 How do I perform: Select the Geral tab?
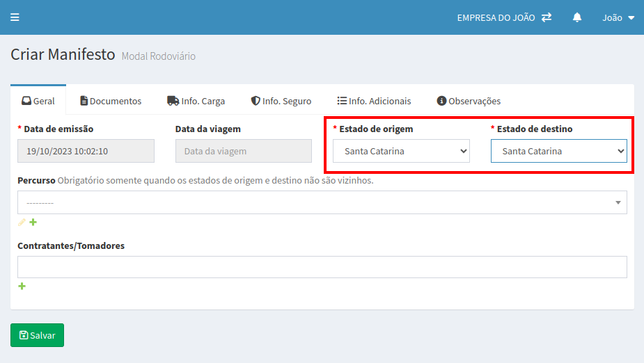(38, 101)
